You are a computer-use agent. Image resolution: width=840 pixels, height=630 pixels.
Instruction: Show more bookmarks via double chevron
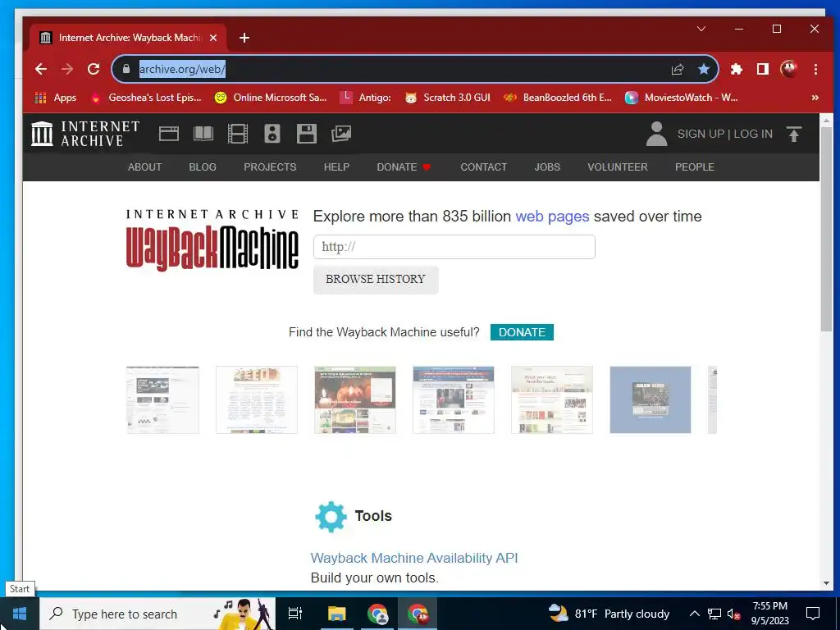[x=815, y=98]
